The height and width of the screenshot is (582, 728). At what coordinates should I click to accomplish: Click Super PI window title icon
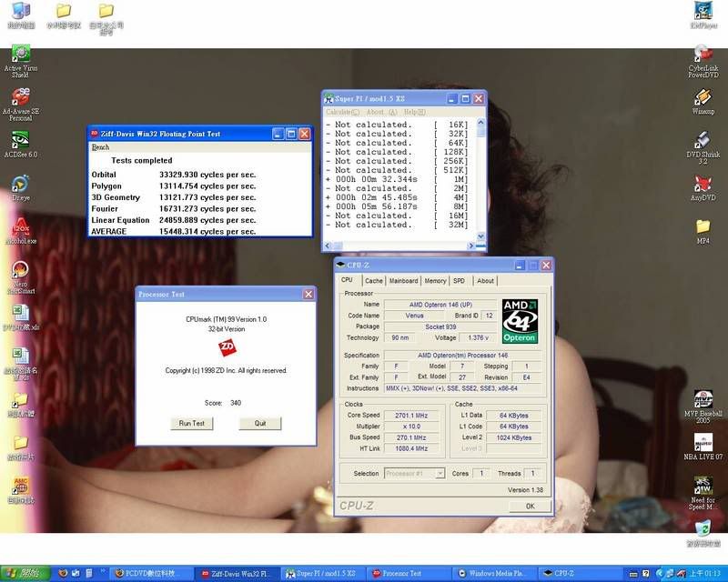click(329, 99)
